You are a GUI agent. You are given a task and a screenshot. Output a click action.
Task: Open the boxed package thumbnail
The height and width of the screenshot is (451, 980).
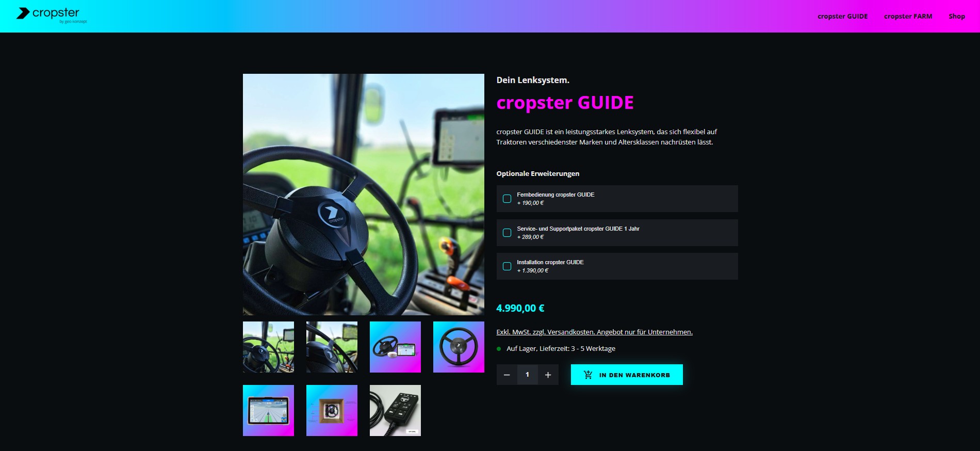pos(332,410)
